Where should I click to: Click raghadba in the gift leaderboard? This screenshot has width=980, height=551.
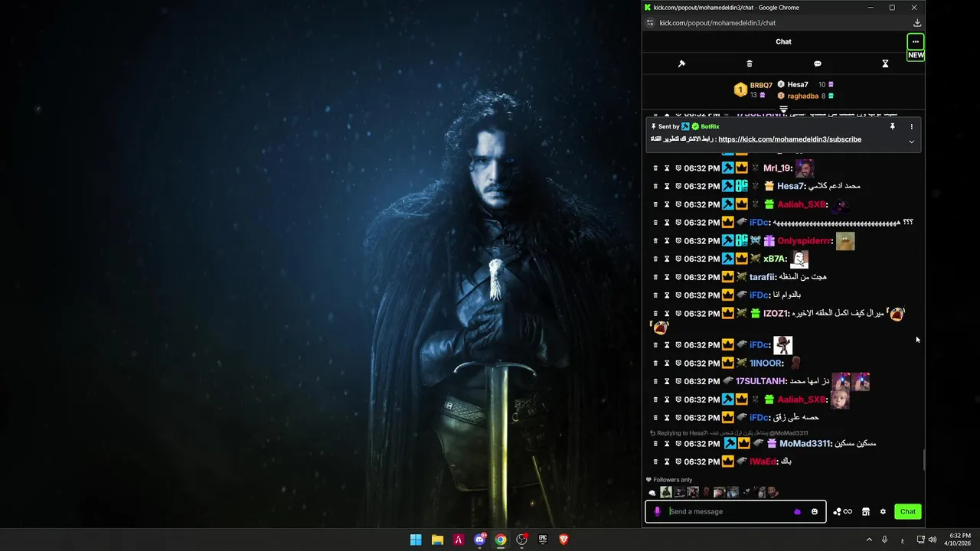coord(802,96)
